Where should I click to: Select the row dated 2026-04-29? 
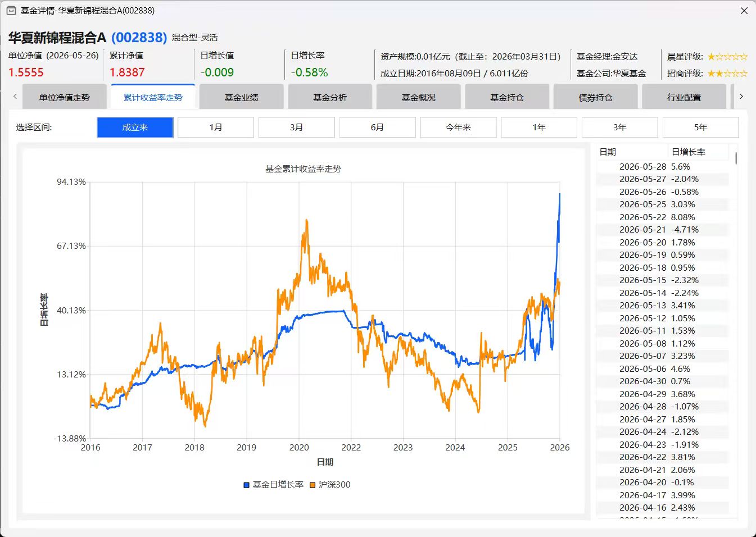[x=663, y=394]
